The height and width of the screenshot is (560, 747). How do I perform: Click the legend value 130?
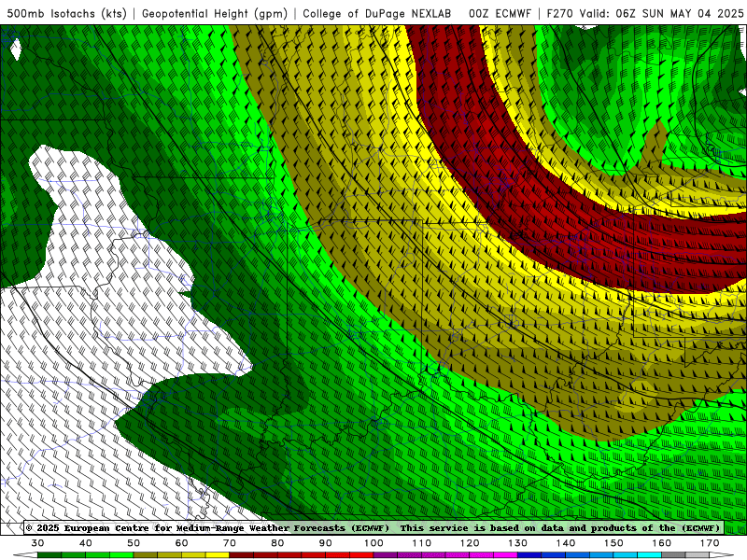pos(518,543)
